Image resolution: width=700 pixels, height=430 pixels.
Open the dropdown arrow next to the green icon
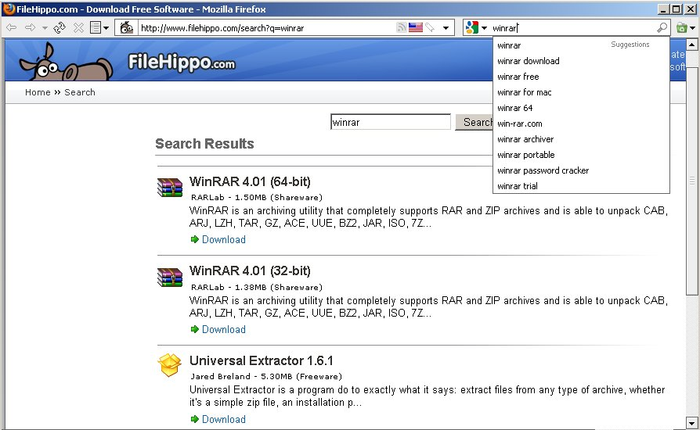pos(692,28)
